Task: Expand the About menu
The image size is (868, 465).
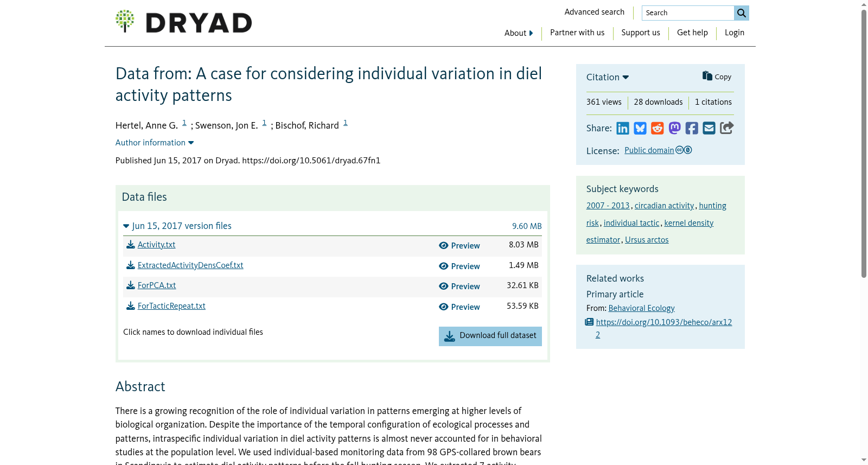Action: pos(519,33)
